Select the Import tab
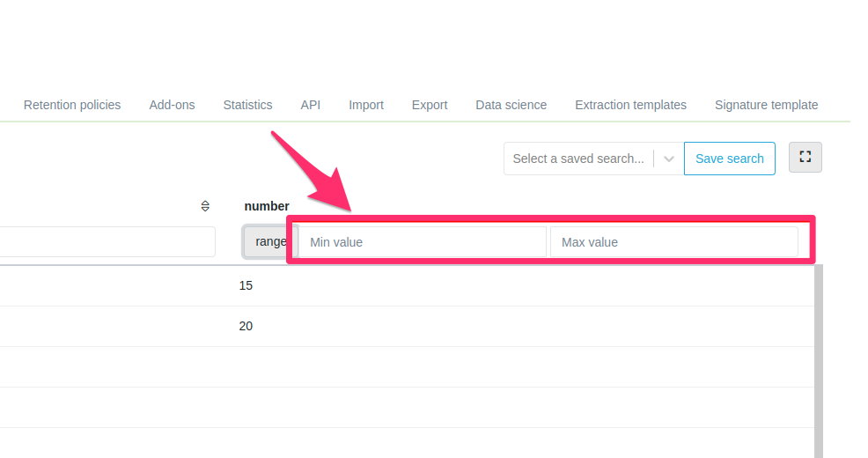Viewport: 868px width, 458px height. [365, 105]
